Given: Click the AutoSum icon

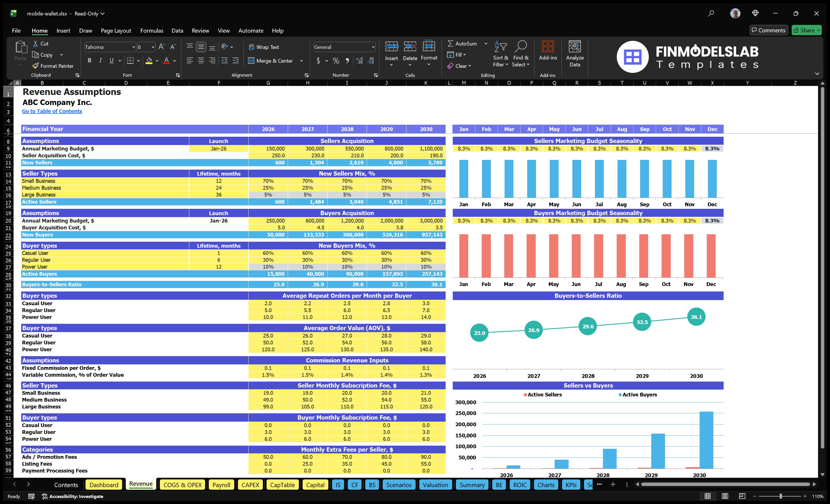Looking at the screenshot, I should 451,43.
